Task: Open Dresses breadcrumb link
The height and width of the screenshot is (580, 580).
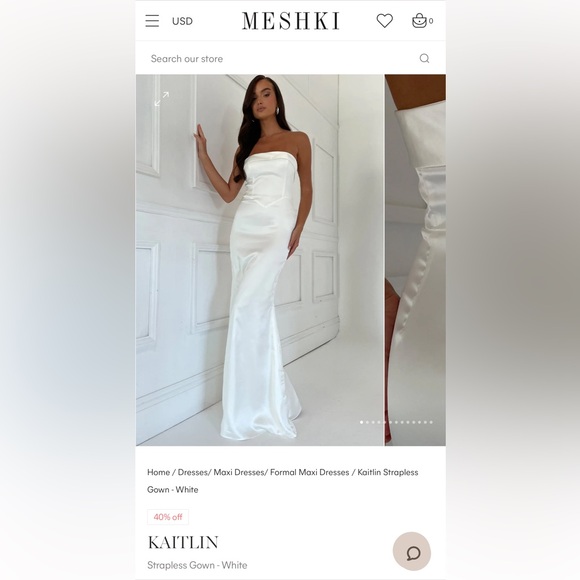Action: click(x=192, y=472)
